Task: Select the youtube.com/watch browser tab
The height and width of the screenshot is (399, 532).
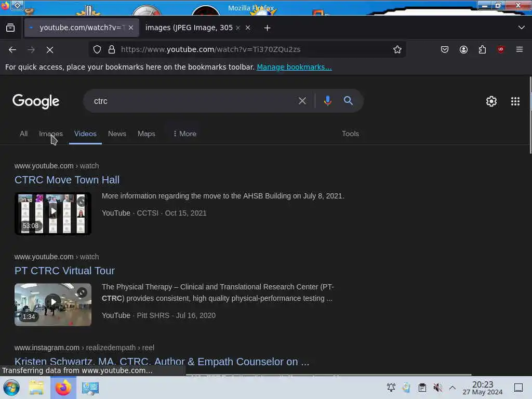Action: 82,28
